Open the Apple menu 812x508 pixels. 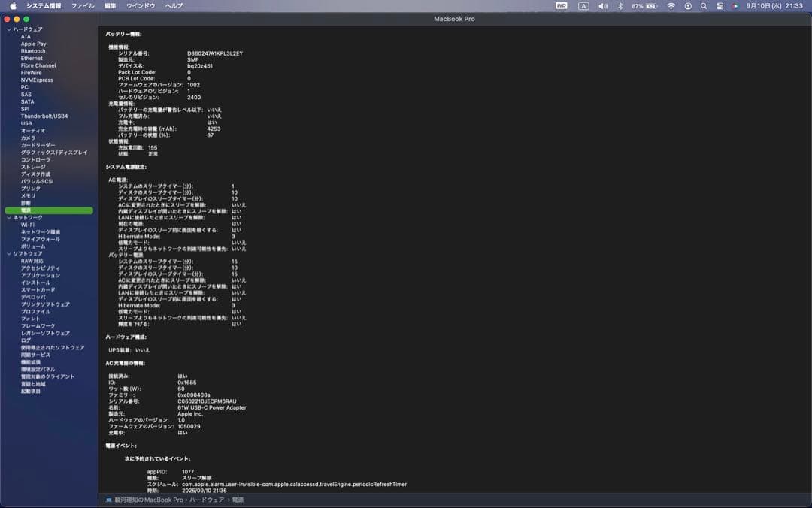tap(13, 5)
